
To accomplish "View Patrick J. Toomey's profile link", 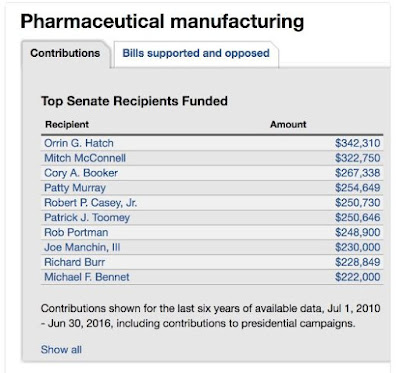I will pos(87,218).
